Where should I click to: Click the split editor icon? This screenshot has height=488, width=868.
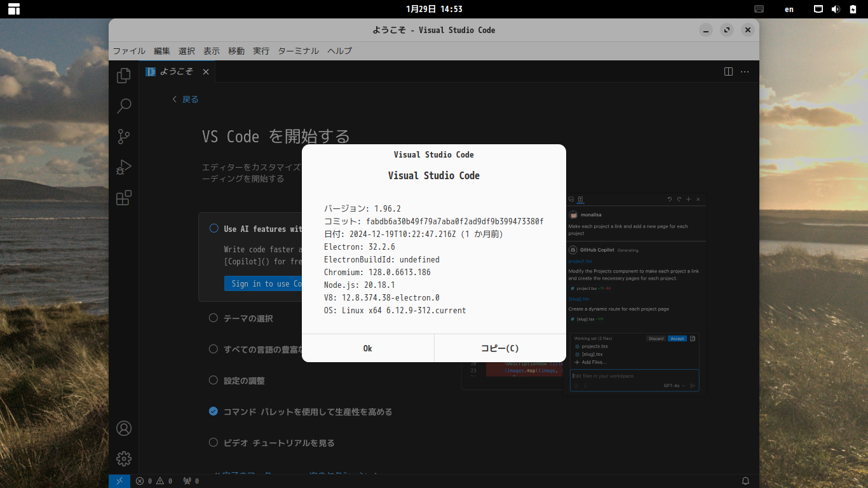pyautogui.click(x=729, y=72)
